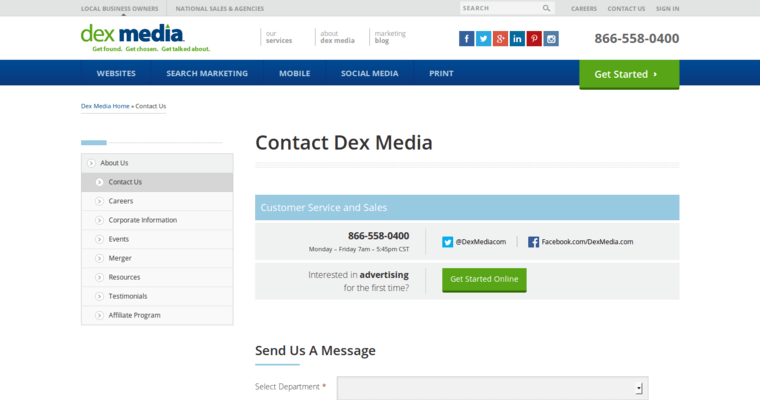Select Corporate Information in the sidebar
760x400 pixels.
pos(157,220)
